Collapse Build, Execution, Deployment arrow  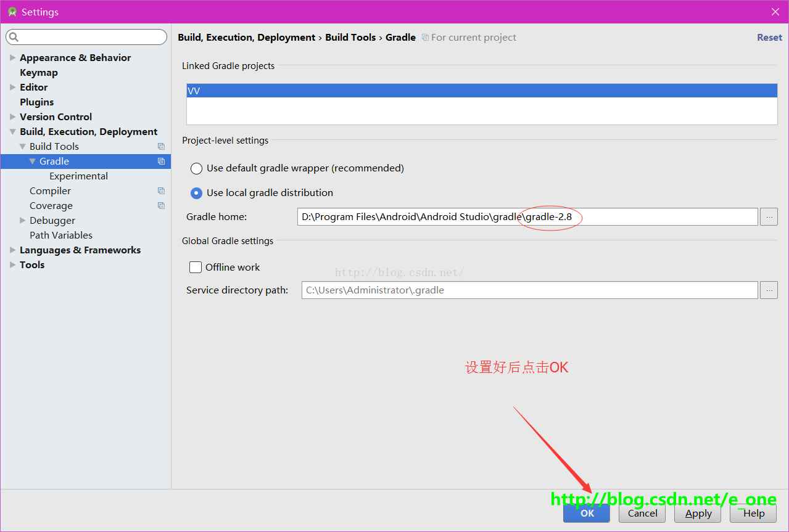click(x=13, y=131)
